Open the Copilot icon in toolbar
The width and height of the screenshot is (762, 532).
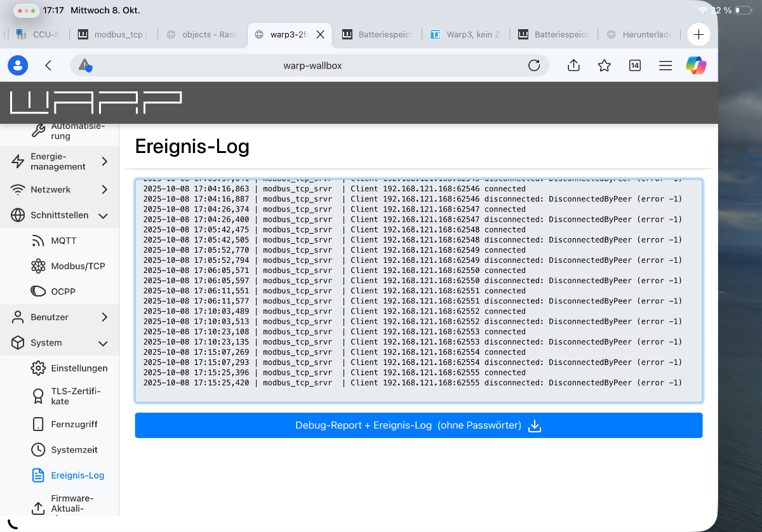[696, 65]
